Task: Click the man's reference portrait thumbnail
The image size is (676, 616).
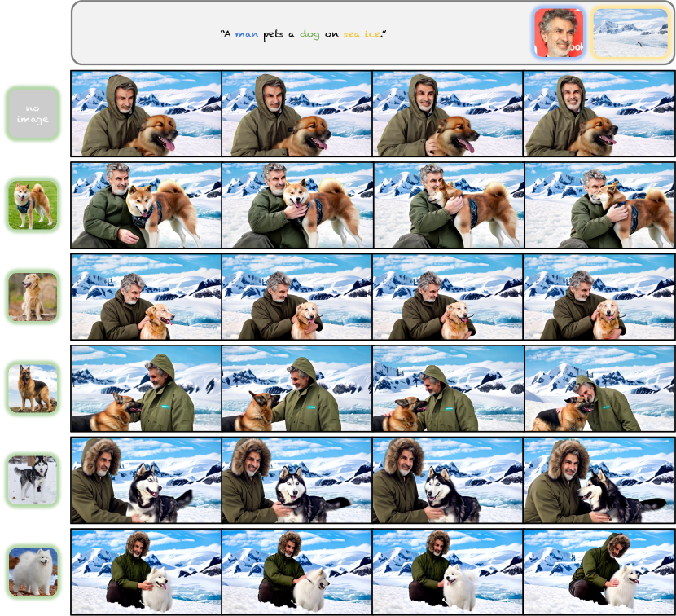Action: [559, 33]
